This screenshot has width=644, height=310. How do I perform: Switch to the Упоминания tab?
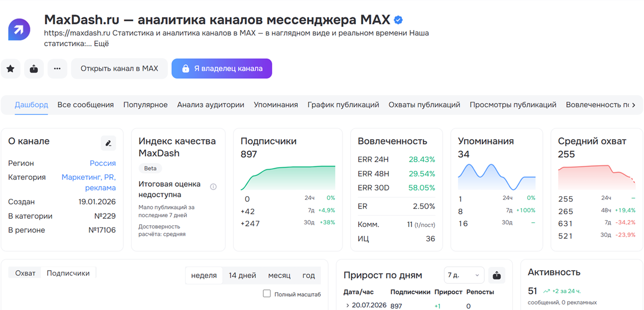click(276, 105)
